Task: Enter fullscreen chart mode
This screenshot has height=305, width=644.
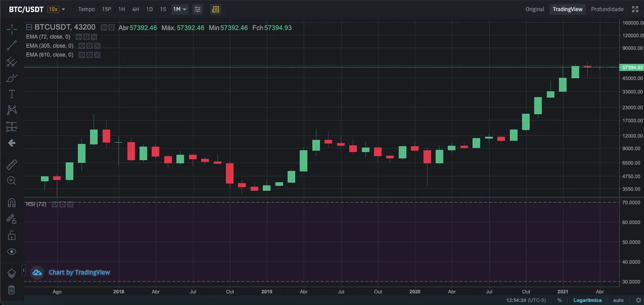Action: (x=635, y=9)
